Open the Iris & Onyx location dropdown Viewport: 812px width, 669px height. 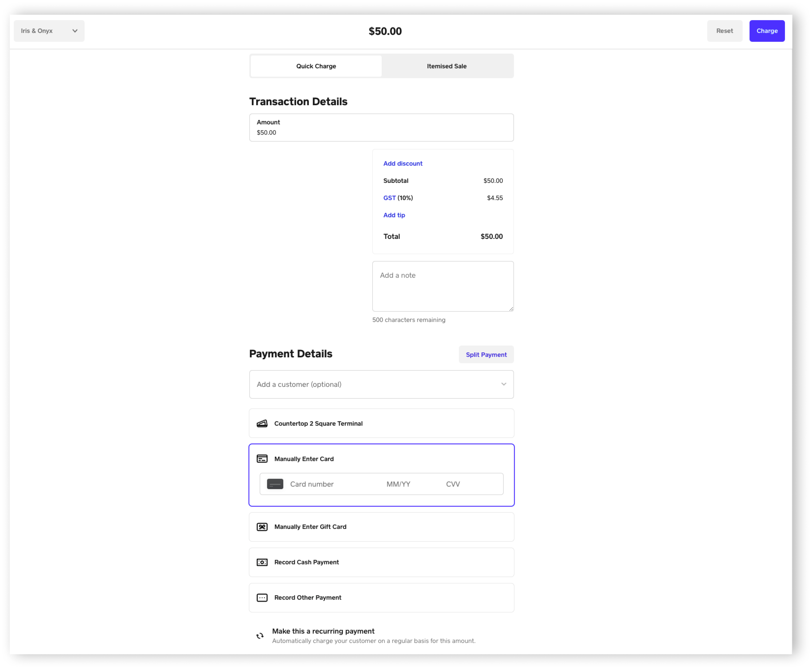point(49,31)
